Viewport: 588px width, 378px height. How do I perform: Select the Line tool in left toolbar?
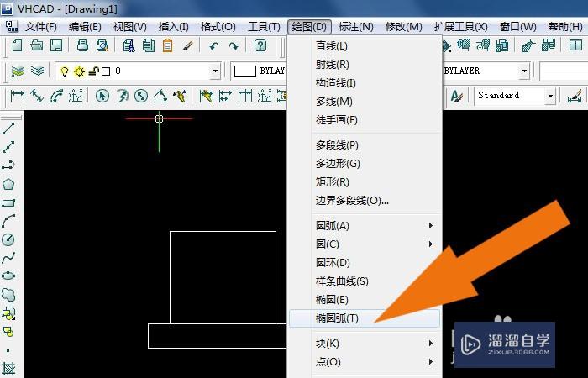pos(8,129)
